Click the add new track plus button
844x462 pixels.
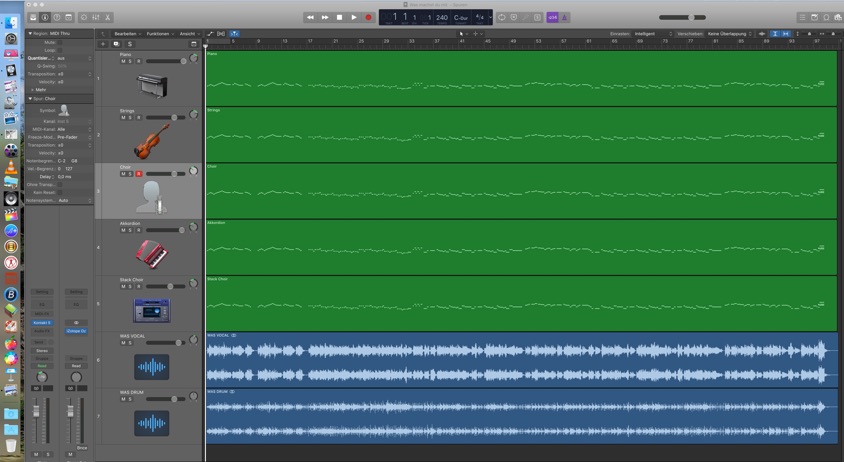click(x=103, y=44)
